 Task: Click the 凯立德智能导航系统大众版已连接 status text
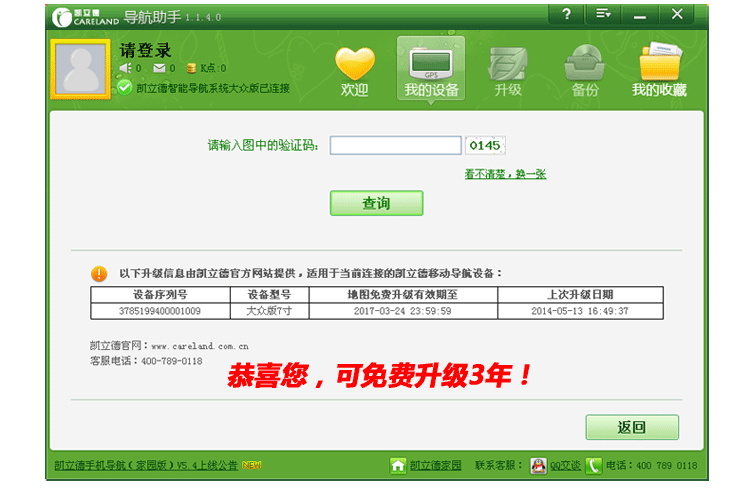pos(213,88)
